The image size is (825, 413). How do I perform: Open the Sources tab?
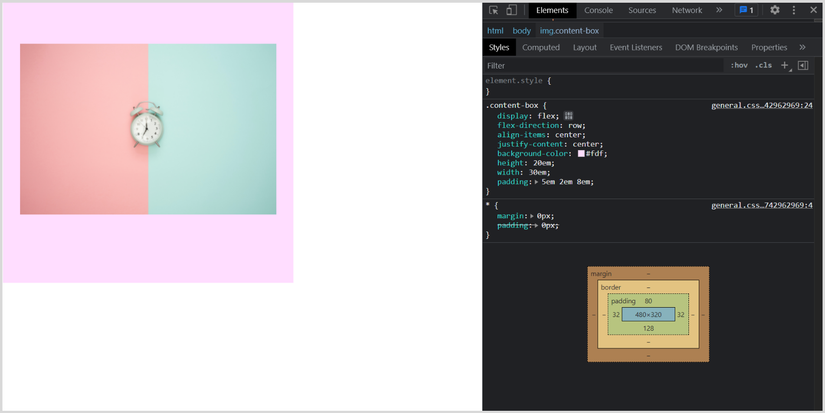click(642, 10)
